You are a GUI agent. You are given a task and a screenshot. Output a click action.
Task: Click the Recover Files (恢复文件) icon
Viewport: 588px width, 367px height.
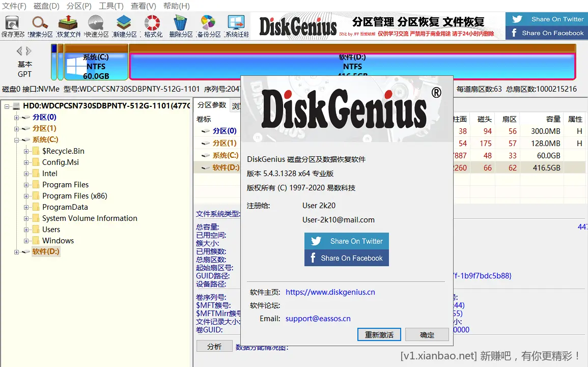68,22
